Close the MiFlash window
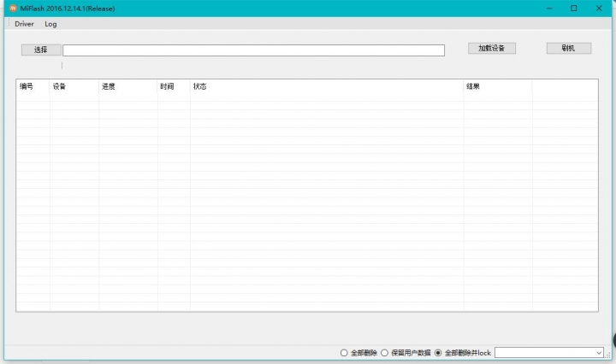Viewport: 616px width, 364px height. [599, 9]
